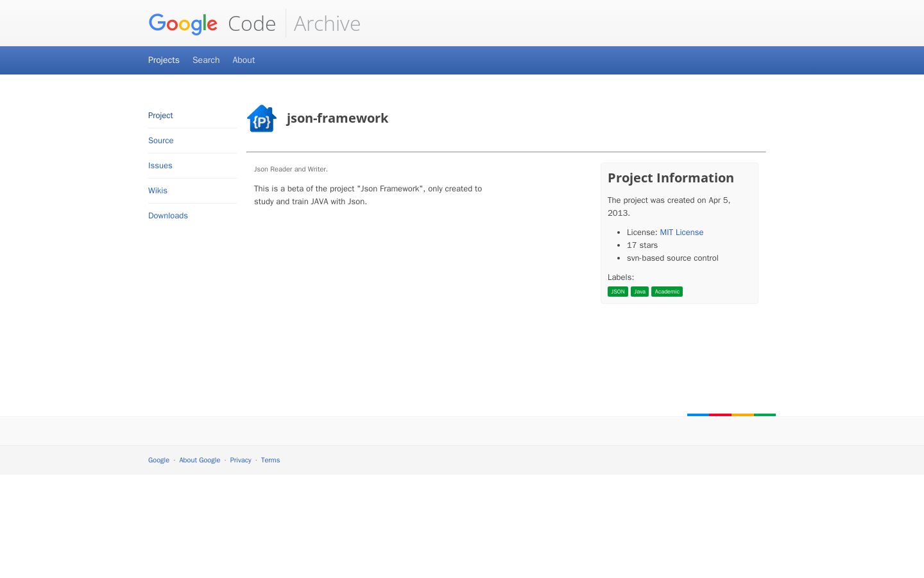Viewport: 924px width, 578px height.
Task: Open the Search nav item
Action: point(206,60)
